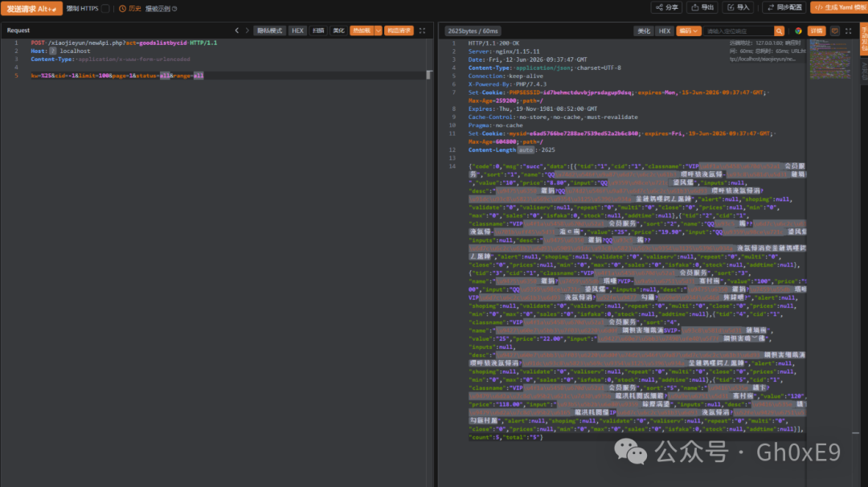868x487 pixels.
Task: Expand Response panel to fullscreen
Action: click(848, 31)
